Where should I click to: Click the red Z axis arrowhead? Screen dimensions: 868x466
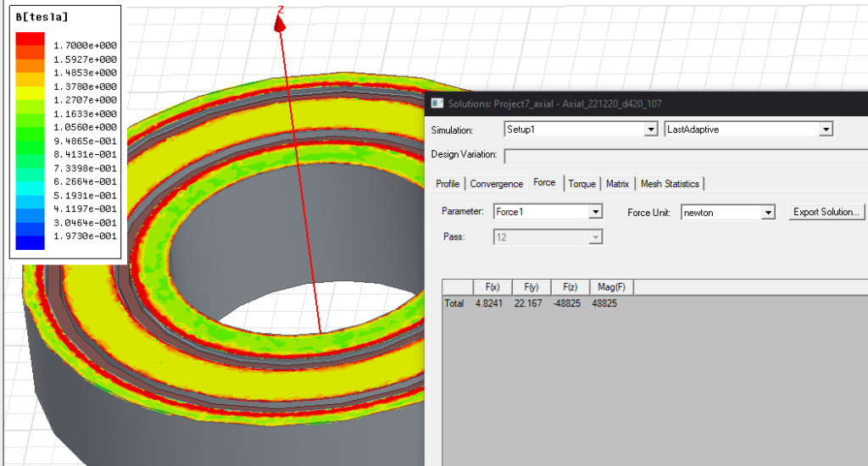click(x=280, y=23)
